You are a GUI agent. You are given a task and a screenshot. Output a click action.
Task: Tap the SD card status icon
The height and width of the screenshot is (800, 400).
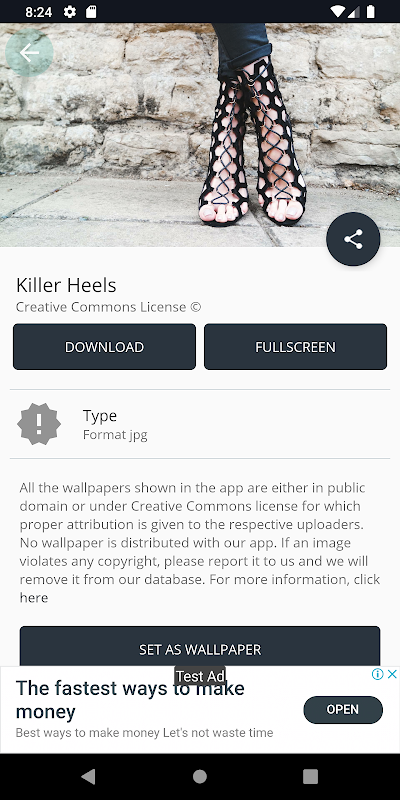click(91, 12)
